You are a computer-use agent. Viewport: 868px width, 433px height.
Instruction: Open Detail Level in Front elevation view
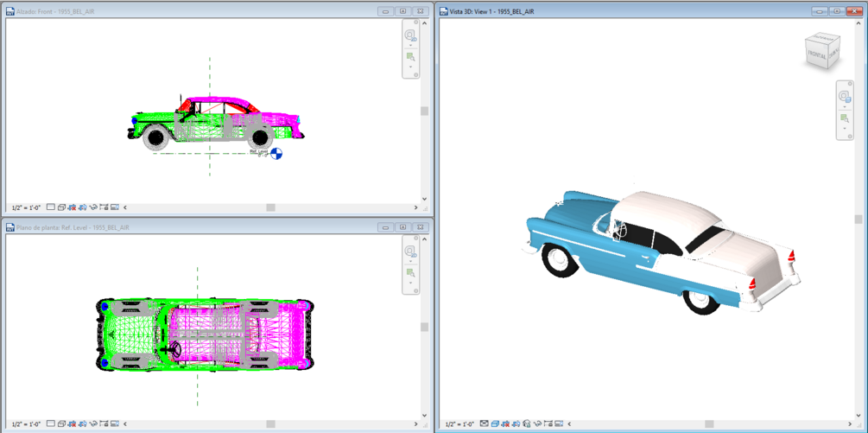pyautogui.click(x=51, y=207)
